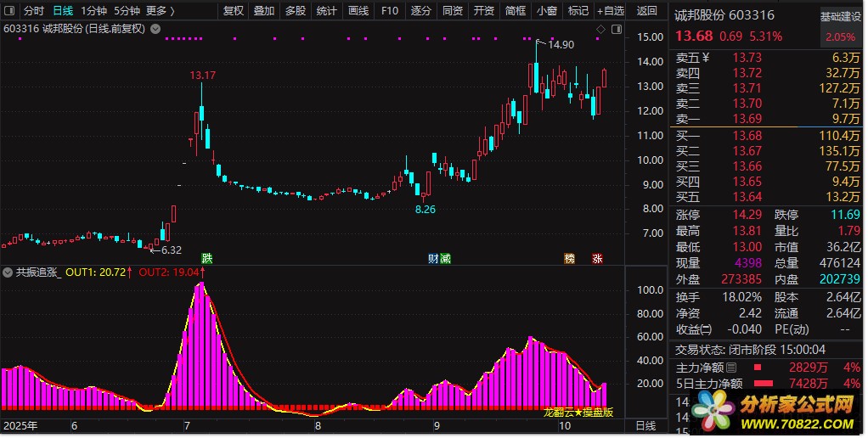Click the green 减 event marker
Image resolution: width=868 pixels, height=438 pixels.
point(445,258)
